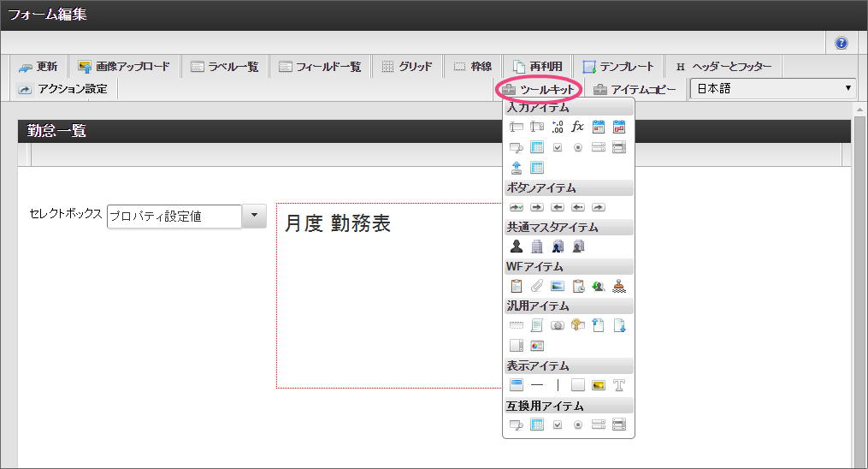Add the user with green arrow WF item

click(599, 286)
